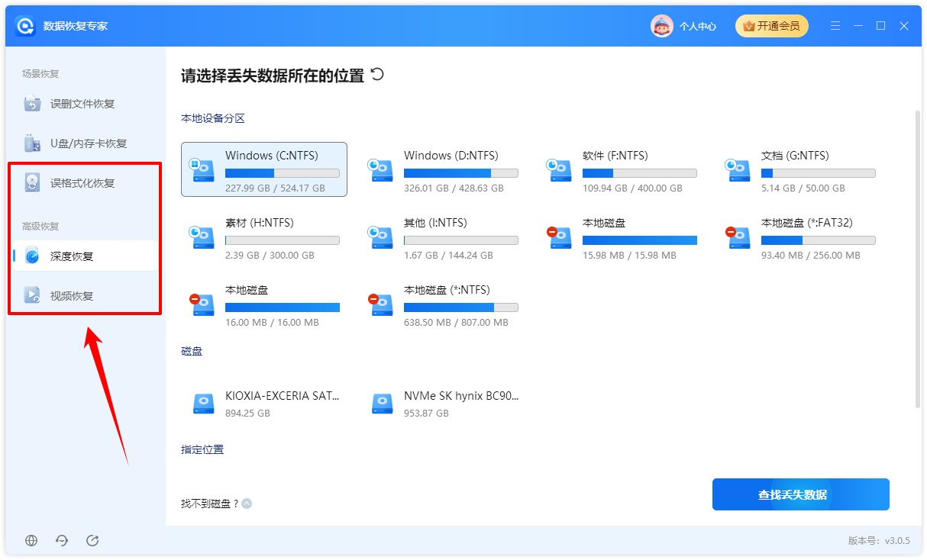Select the Windows (C:NTFS) drive icon
Viewport: 927px width, 560px height.
coord(202,170)
